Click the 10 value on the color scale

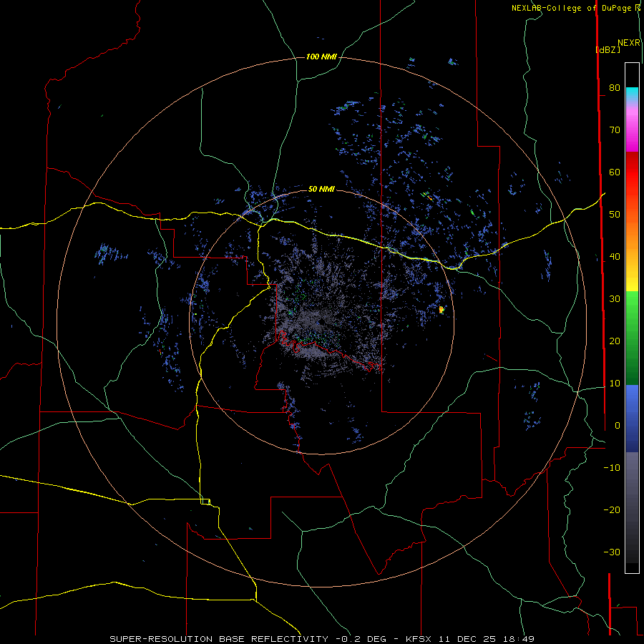pos(615,384)
